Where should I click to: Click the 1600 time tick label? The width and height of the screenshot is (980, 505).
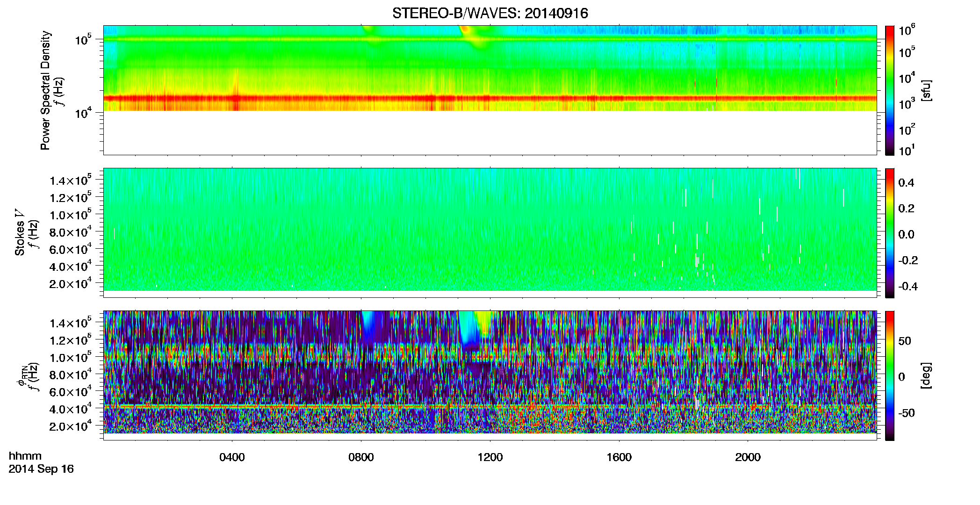[619, 457]
